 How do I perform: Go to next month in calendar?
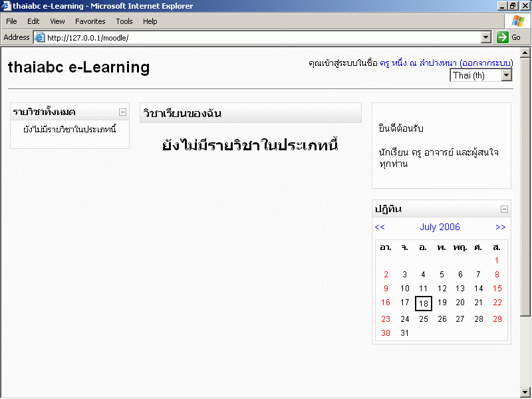[x=500, y=227]
